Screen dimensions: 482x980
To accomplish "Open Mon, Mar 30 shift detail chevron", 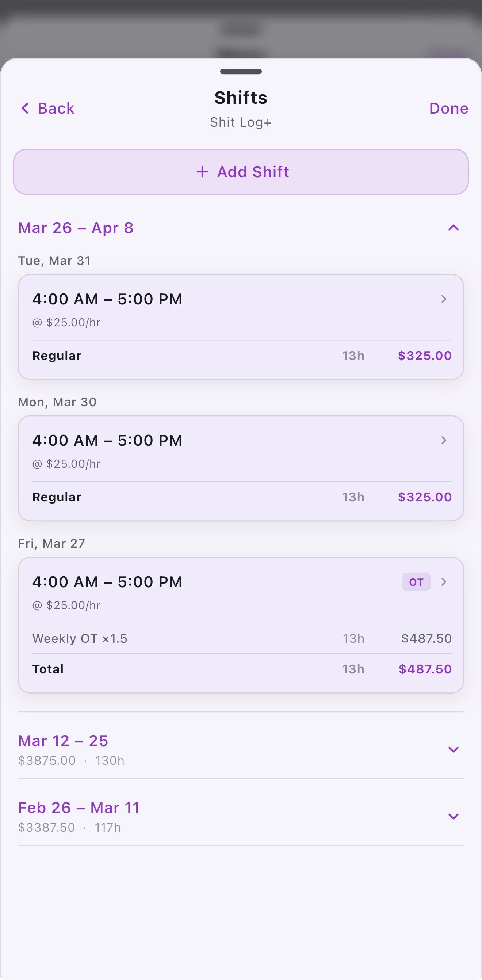I will [x=443, y=441].
